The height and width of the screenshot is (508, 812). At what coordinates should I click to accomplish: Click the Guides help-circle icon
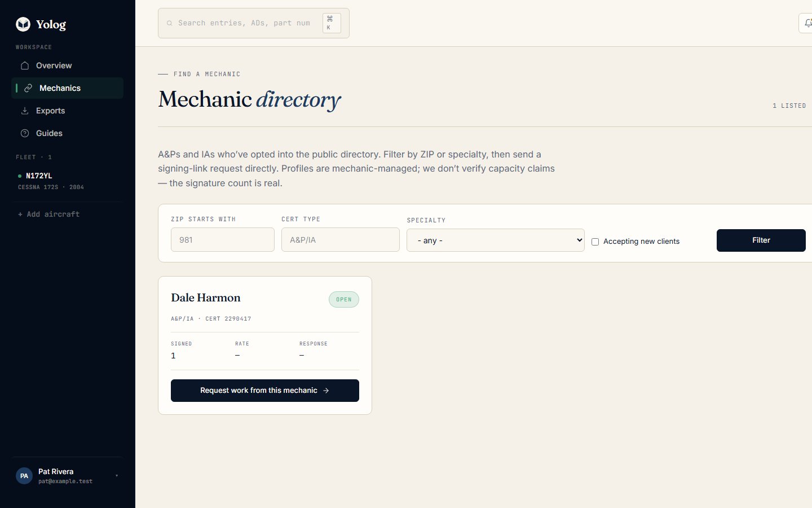[25, 133]
